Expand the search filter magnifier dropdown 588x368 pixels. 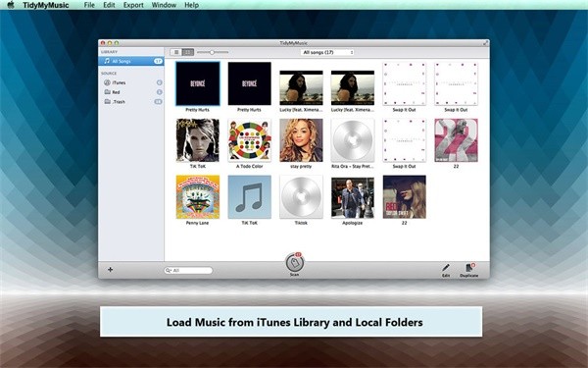tap(169, 271)
